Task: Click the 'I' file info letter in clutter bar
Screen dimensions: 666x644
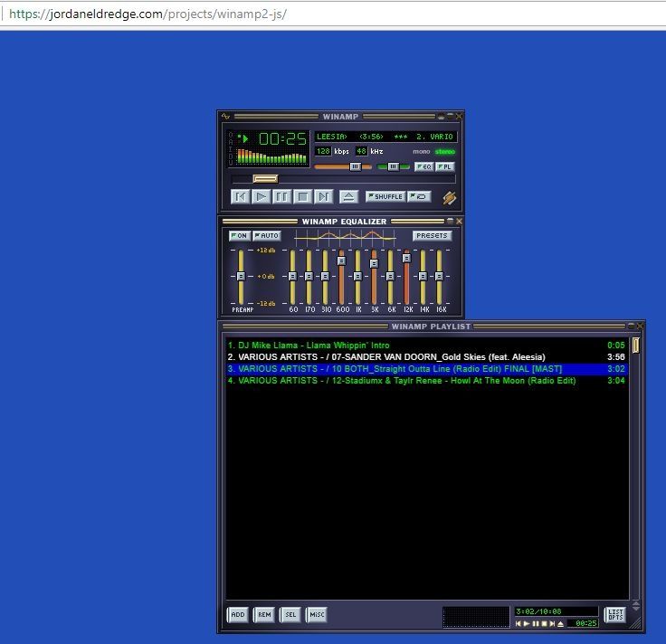Action: tap(231, 148)
